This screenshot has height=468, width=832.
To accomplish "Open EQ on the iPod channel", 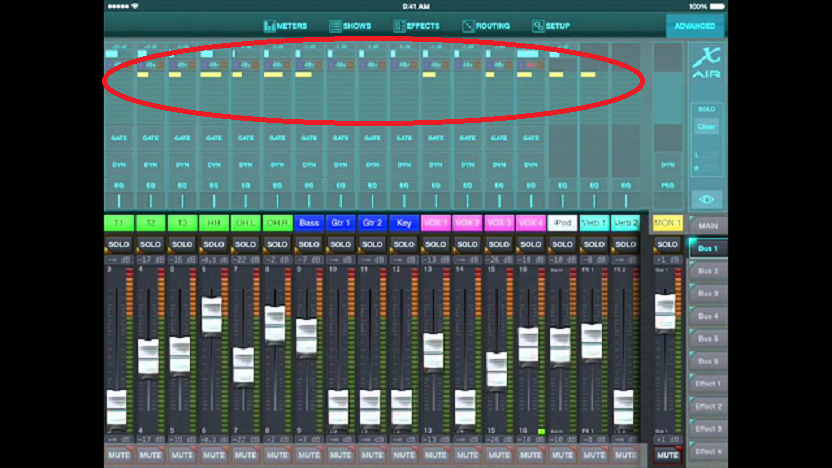I will point(562,186).
